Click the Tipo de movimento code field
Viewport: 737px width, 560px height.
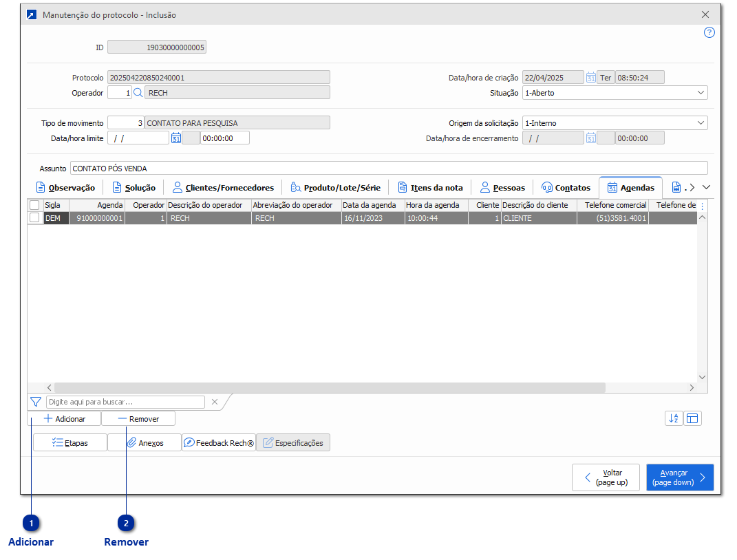pos(125,122)
